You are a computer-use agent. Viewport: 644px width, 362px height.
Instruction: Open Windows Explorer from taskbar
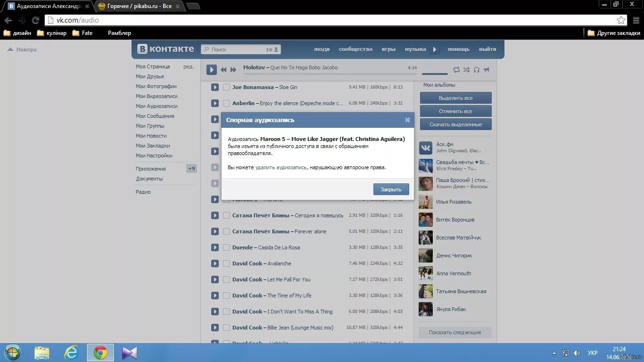coord(41,353)
